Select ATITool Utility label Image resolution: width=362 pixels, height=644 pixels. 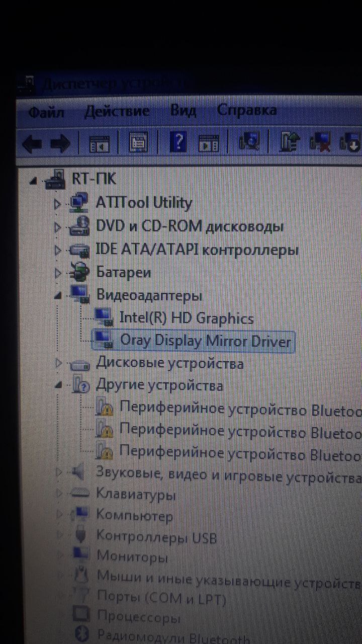[x=144, y=203]
